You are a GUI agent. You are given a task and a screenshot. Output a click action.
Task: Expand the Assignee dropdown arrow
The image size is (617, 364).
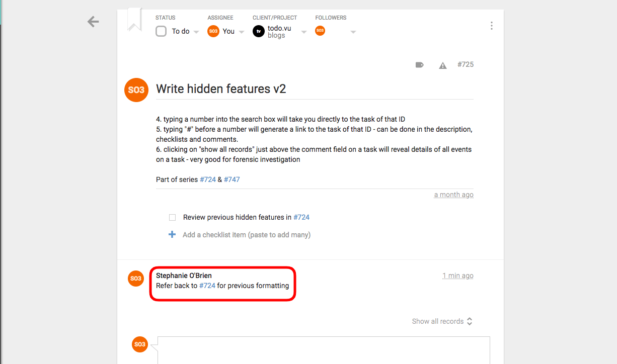point(242,32)
